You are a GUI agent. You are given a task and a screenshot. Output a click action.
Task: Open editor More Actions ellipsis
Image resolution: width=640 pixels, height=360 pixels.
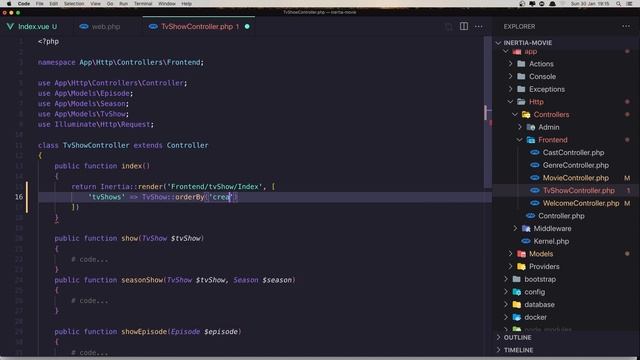(478, 27)
